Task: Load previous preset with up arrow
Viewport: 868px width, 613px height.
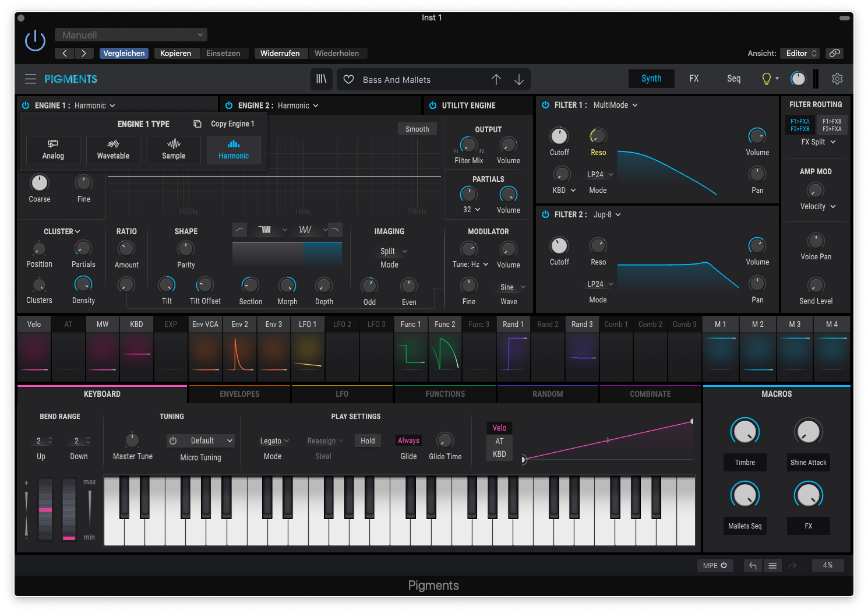Action: pos(496,80)
